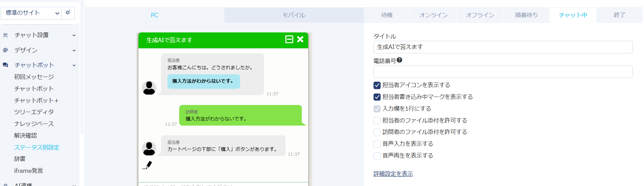Image resolution: width=644 pixels, height=186 pixels.
Task: Close the chat preview with X icon
Action: pos(300,39)
